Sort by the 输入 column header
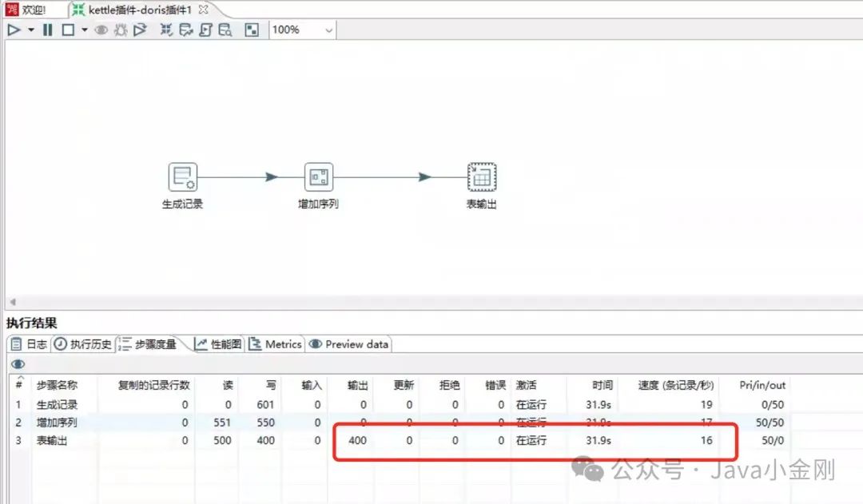Image resolution: width=863 pixels, height=504 pixels. (312, 385)
